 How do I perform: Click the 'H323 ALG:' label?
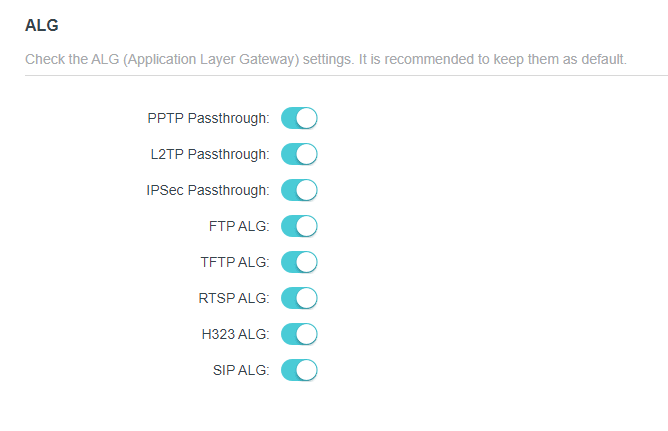pos(235,334)
